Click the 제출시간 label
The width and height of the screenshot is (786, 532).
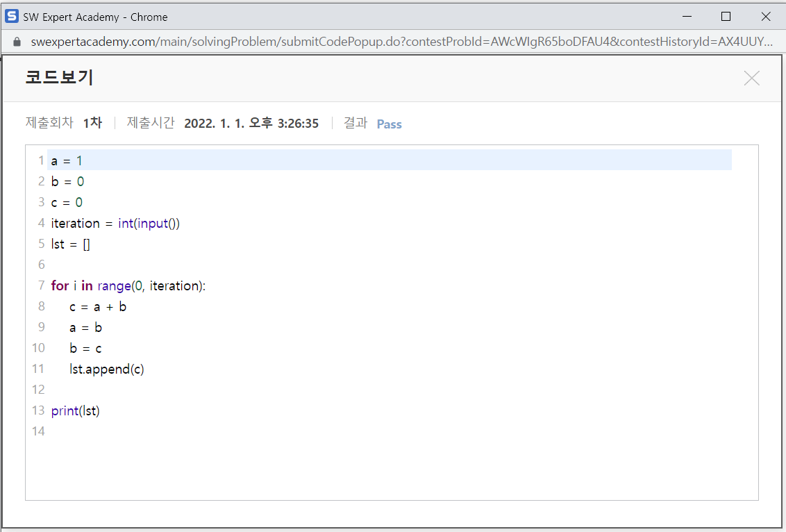coord(151,123)
